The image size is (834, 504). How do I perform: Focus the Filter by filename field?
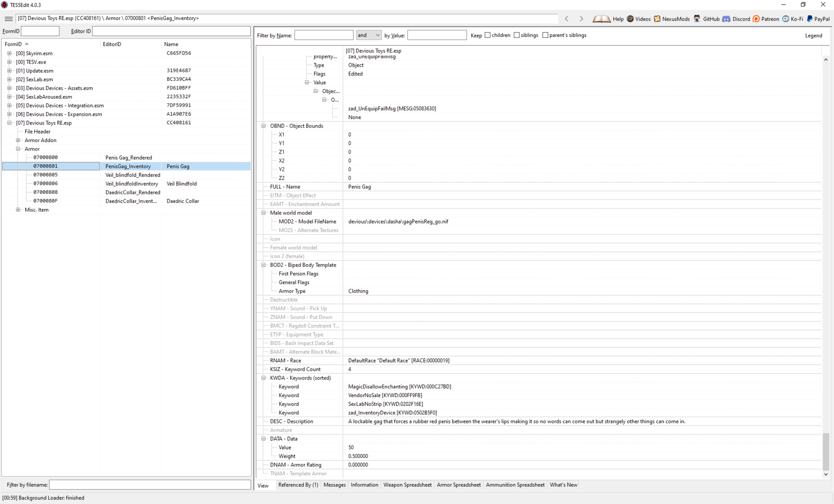150,485
